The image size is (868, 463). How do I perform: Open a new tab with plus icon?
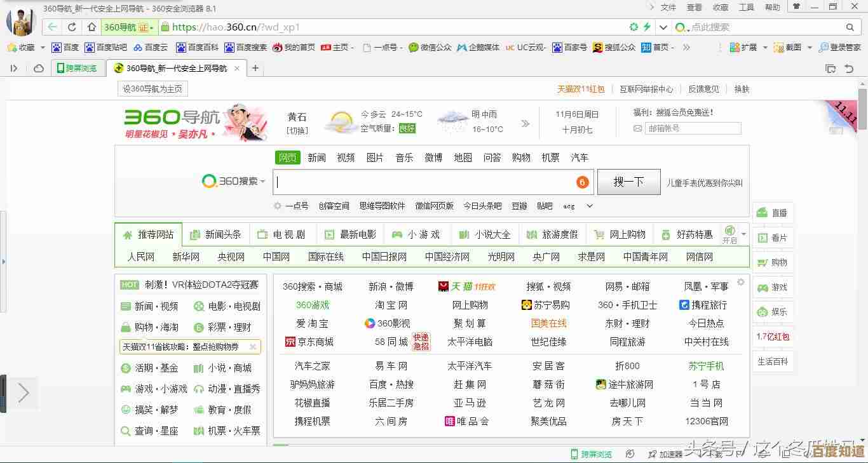point(255,69)
